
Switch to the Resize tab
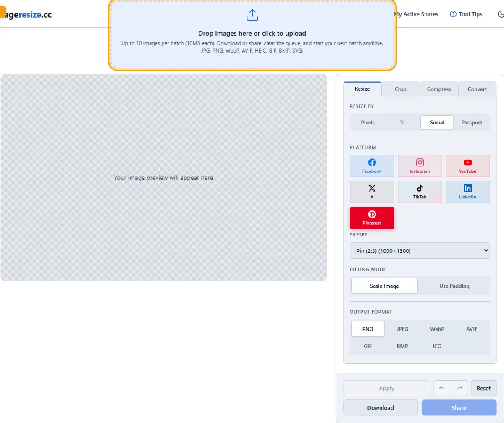(x=362, y=89)
